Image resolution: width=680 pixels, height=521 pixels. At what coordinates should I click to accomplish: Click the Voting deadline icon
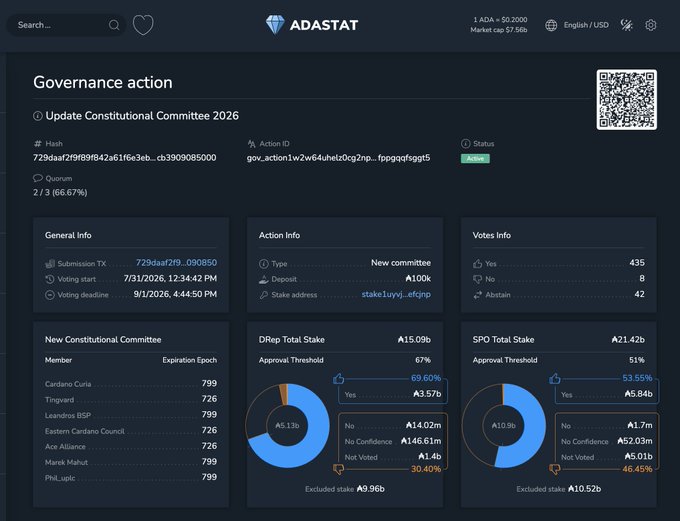[x=50, y=295]
